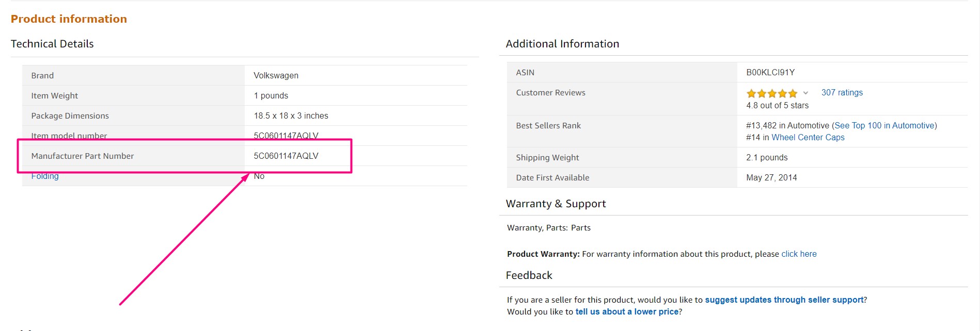The height and width of the screenshot is (331, 980).
Task: Select the May 27, 2014 date value
Action: pyautogui.click(x=771, y=178)
